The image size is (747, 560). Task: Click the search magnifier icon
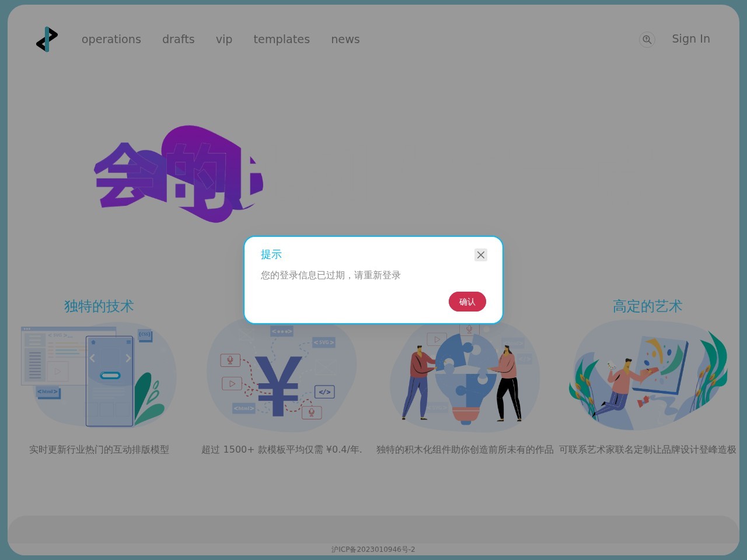pos(647,40)
